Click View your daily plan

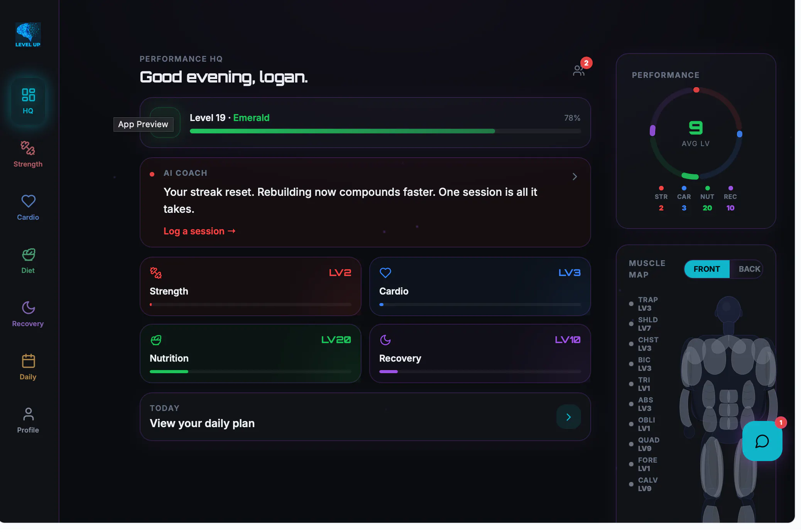tap(202, 423)
